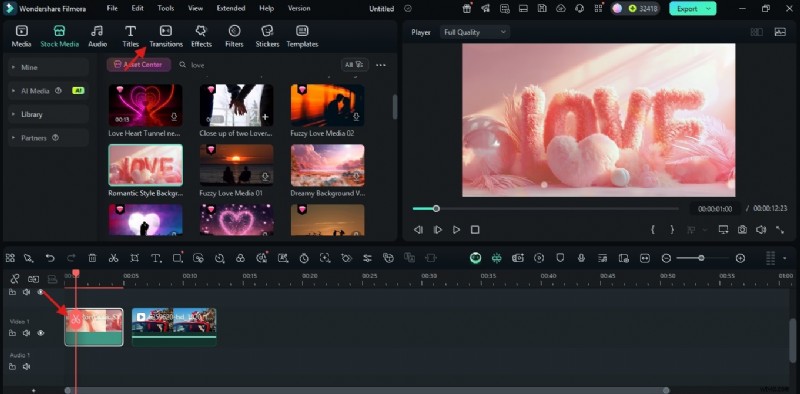Click the timeline zoom out minus
The height and width of the screenshot is (394, 800).
tap(666, 258)
